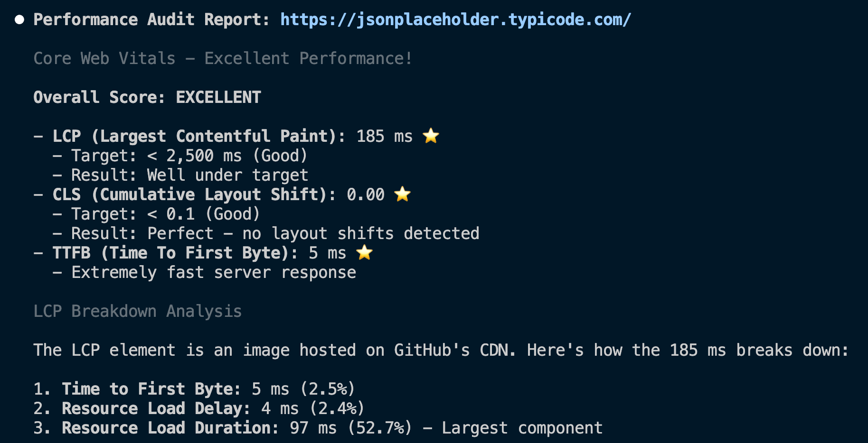The height and width of the screenshot is (443, 868).
Task: Click the 'Core Web Vitals' section heading
Action: pyautogui.click(x=222, y=58)
